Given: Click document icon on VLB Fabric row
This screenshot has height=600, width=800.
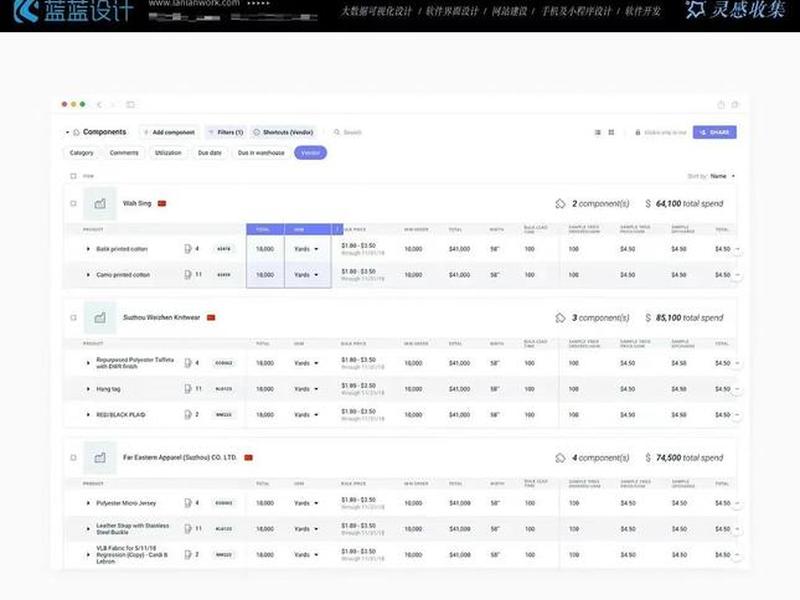Looking at the screenshot, I should [x=188, y=554].
